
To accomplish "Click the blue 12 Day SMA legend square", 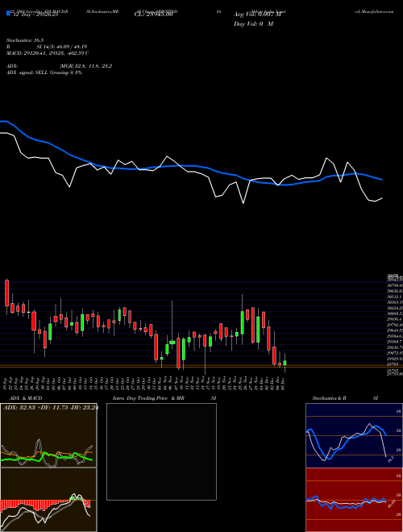I will [x=8, y=14].
